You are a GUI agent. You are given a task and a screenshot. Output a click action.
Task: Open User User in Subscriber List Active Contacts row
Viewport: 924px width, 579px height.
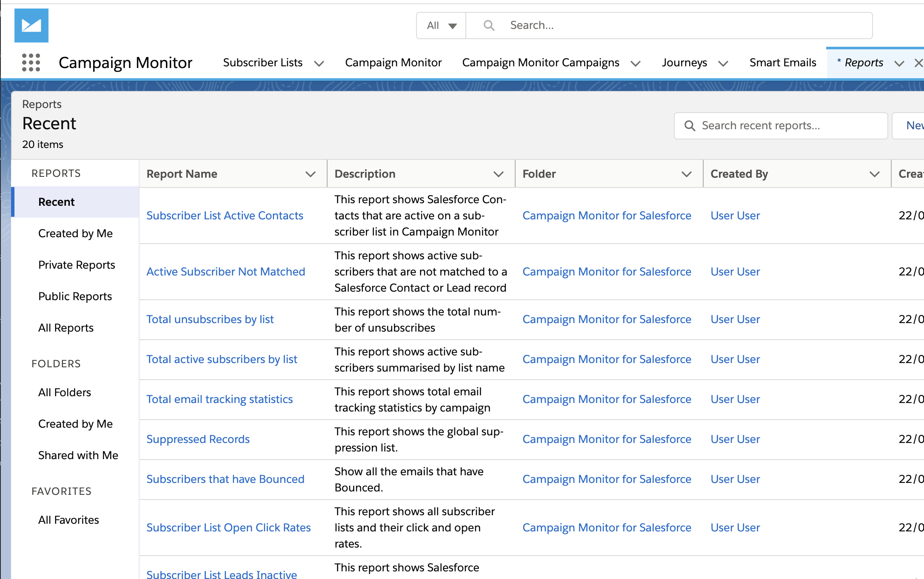735,216
